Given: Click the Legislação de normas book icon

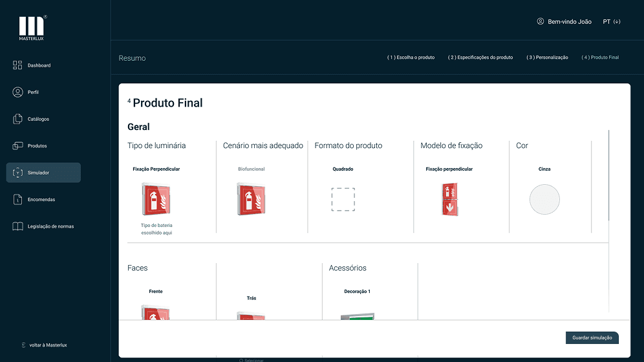Looking at the screenshot, I should click(17, 226).
